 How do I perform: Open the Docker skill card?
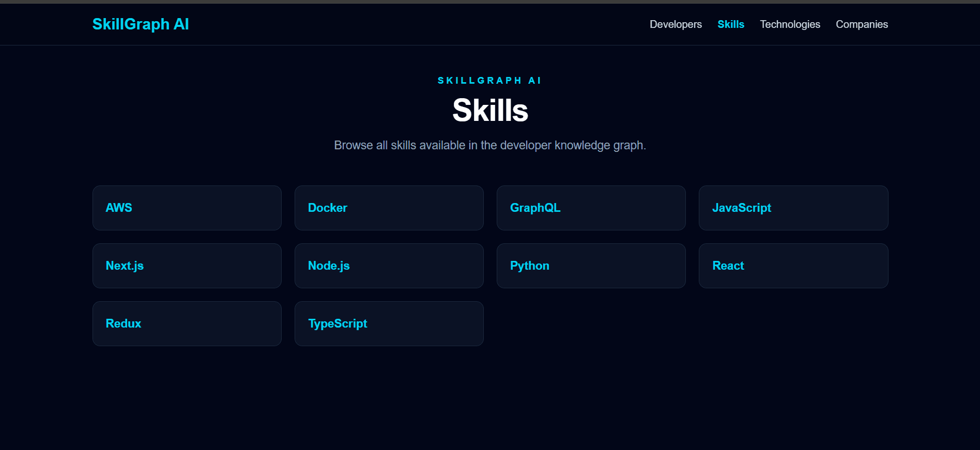[x=389, y=208]
